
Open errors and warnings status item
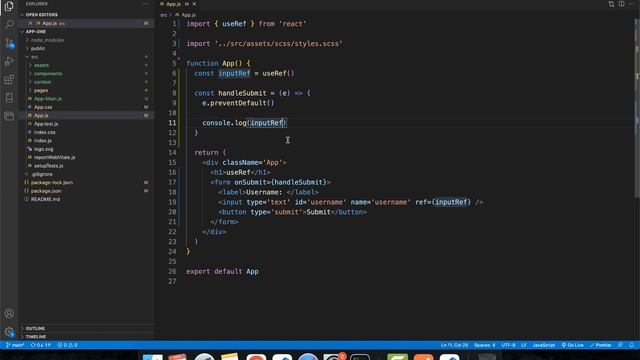(x=67, y=345)
